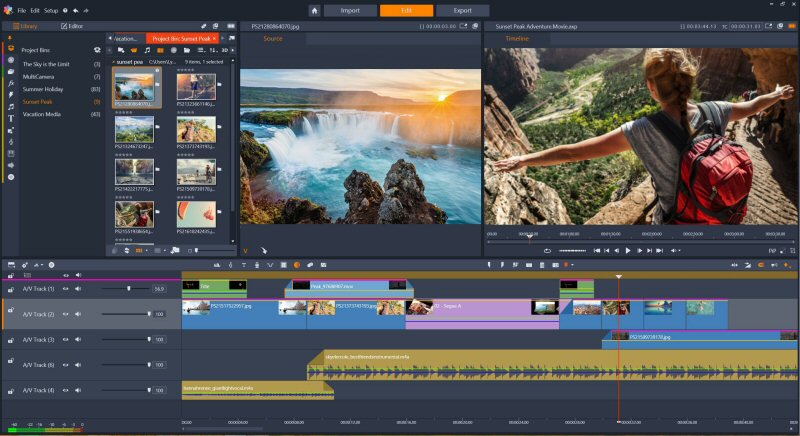Image resolution: width=800 pixels, height=436 pixels.
Task: Mute audio on A/V Track (2)
Action: 77,314
